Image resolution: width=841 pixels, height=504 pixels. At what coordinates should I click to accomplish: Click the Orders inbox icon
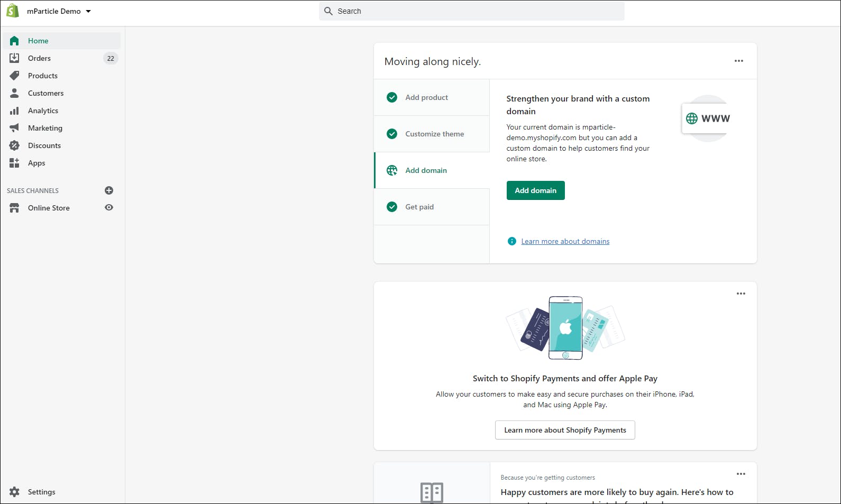[14, 58]
